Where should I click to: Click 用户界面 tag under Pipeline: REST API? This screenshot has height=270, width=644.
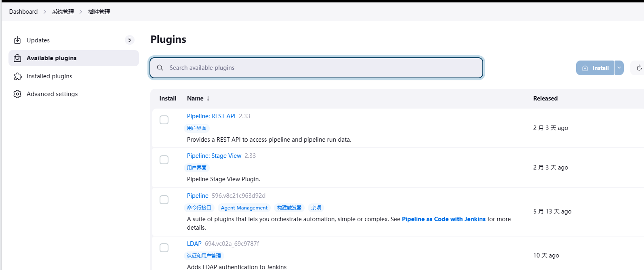coord(197,128)
